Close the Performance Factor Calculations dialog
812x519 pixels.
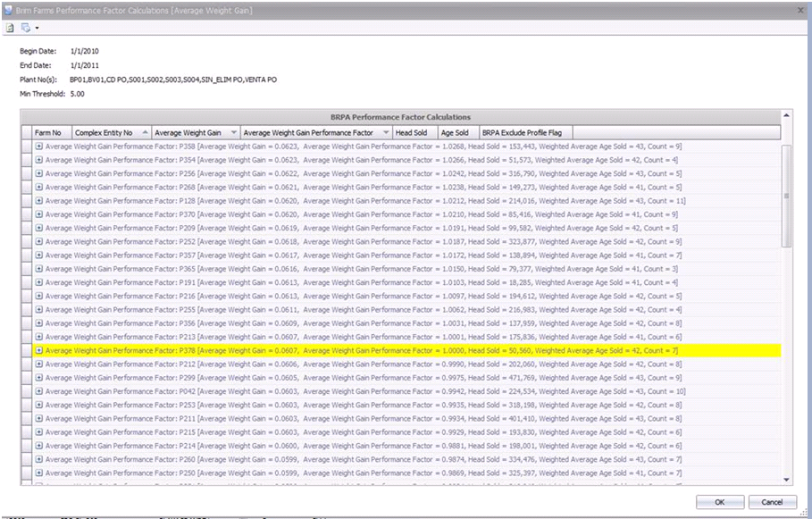point(801,11)
